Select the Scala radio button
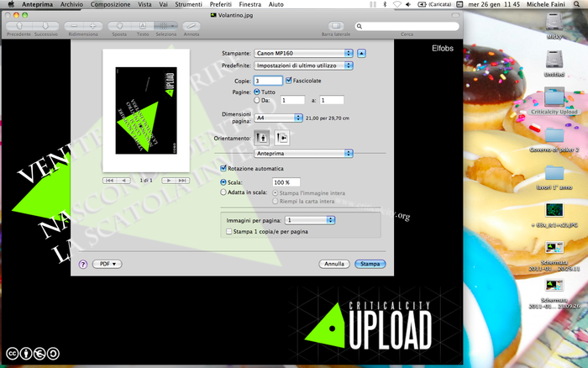 (223, 182)
